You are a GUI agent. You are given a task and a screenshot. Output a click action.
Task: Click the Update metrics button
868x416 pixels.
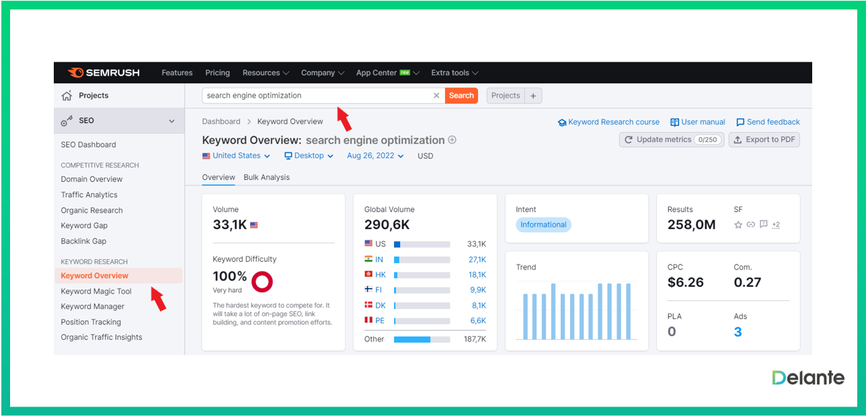tap(672, 139)
